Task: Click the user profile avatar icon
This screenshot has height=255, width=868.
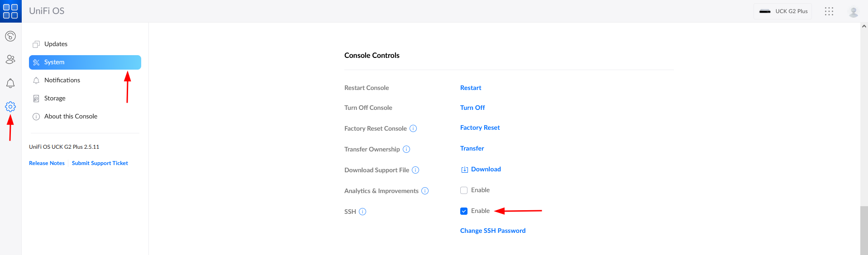Action: [x=854, y=12]
